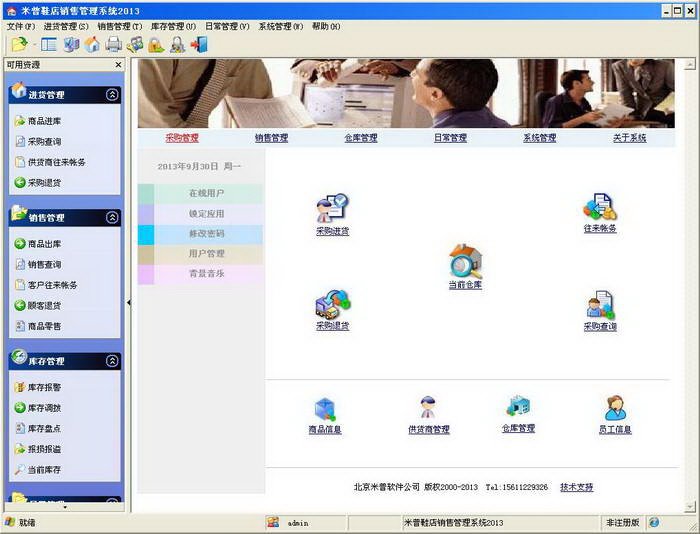
Task: Click the 在线用户 button
Action: pos(200,193)
